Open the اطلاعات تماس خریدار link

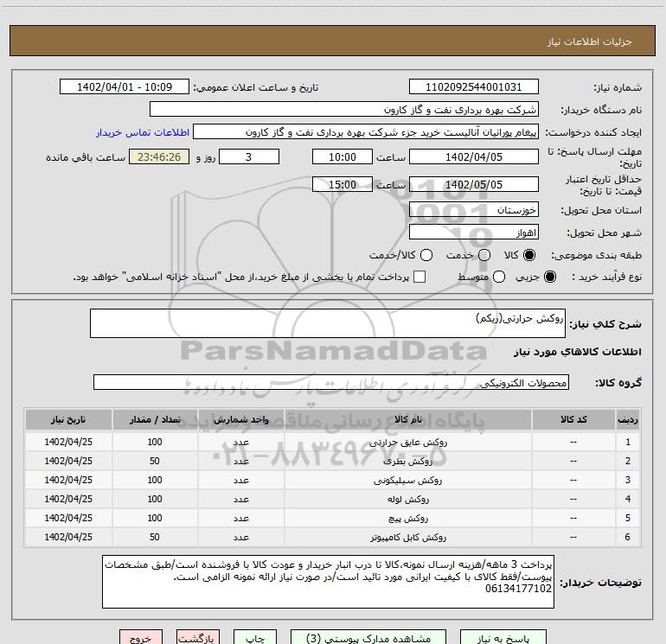[143, 132]
